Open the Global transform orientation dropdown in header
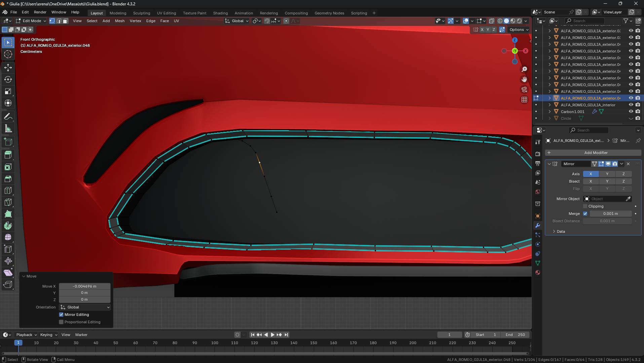This screenshot has height=363, width=644. coord(237,21)
